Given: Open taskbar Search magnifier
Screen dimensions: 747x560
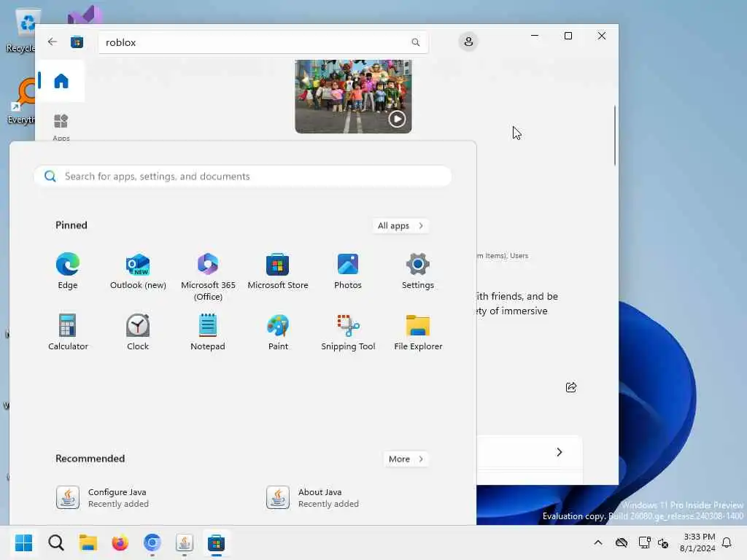Looking at the screenshot, I should tap(55, 542).
